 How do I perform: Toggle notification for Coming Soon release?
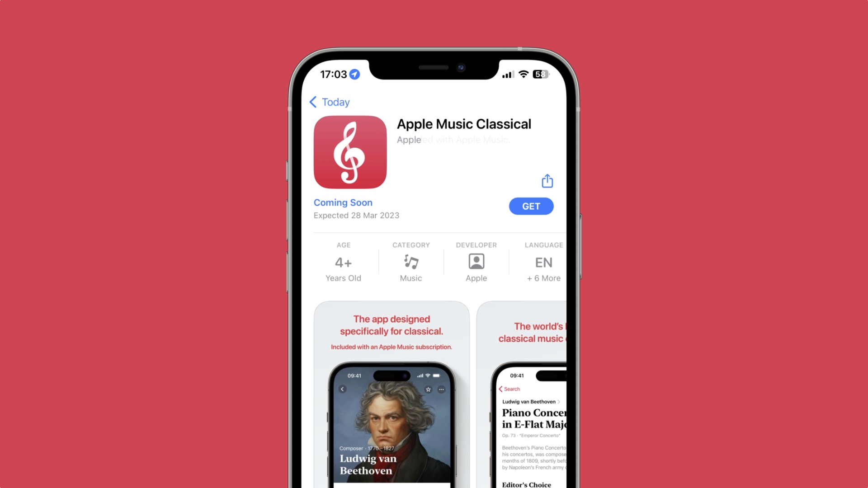pos(343,202)
